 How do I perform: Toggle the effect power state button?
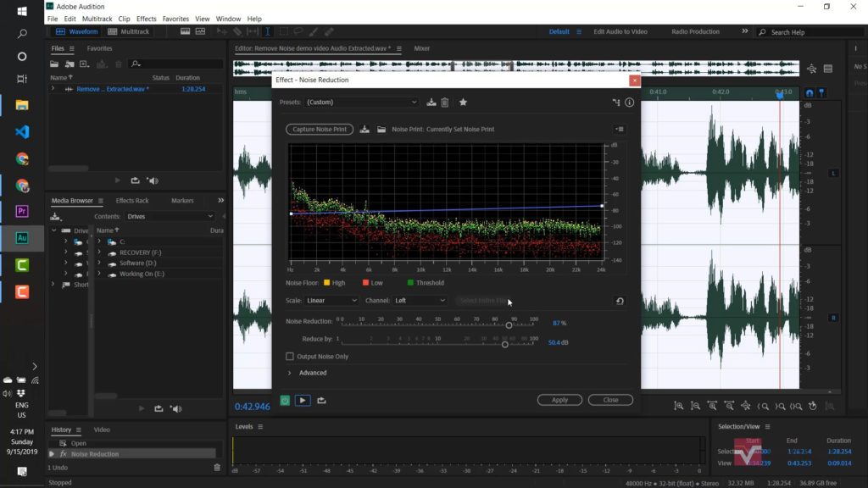click(285, 400)
